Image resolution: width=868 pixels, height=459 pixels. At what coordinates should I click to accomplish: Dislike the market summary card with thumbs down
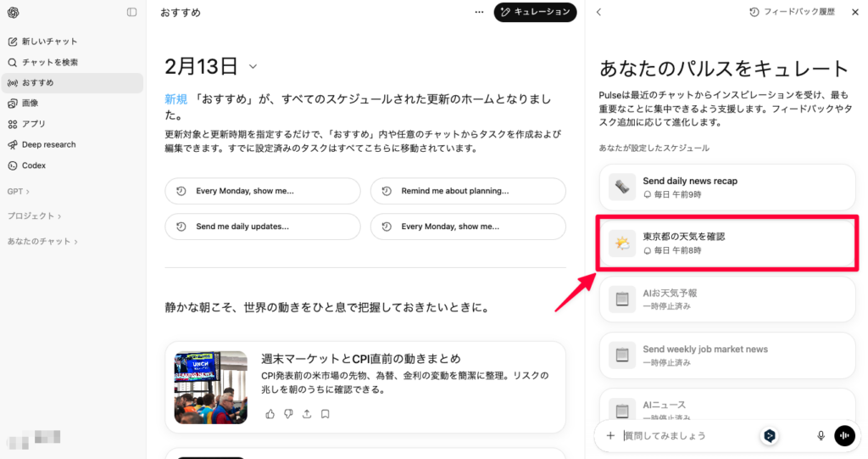coord(288,414)
